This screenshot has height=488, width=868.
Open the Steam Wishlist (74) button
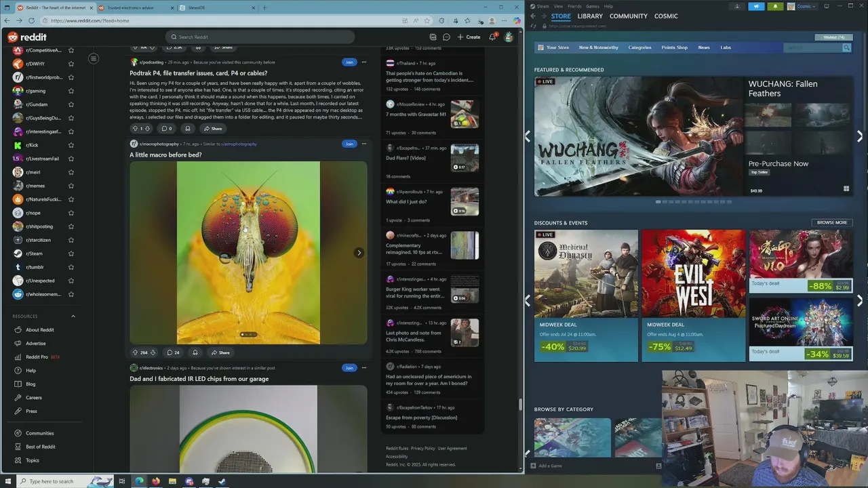833,37
